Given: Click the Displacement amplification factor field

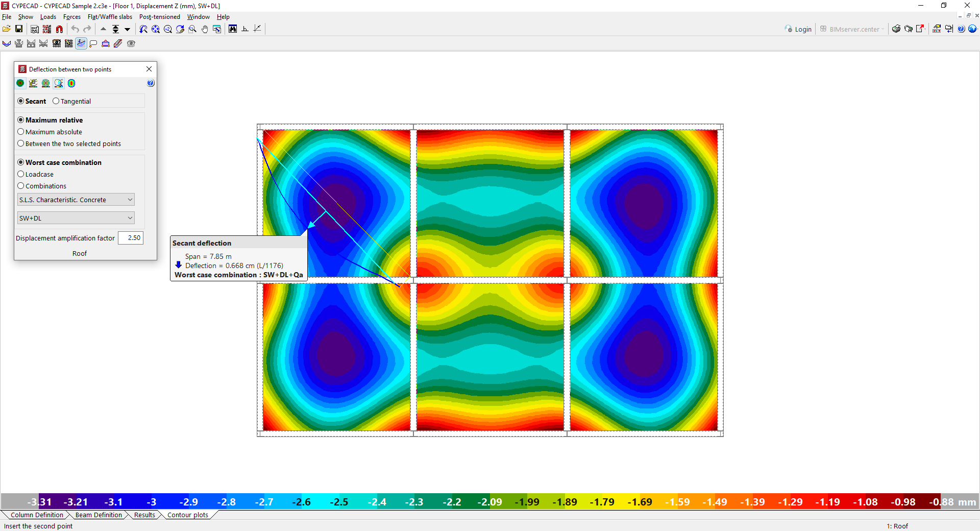Looking at the screenshot, I should (x=131, y=238).
